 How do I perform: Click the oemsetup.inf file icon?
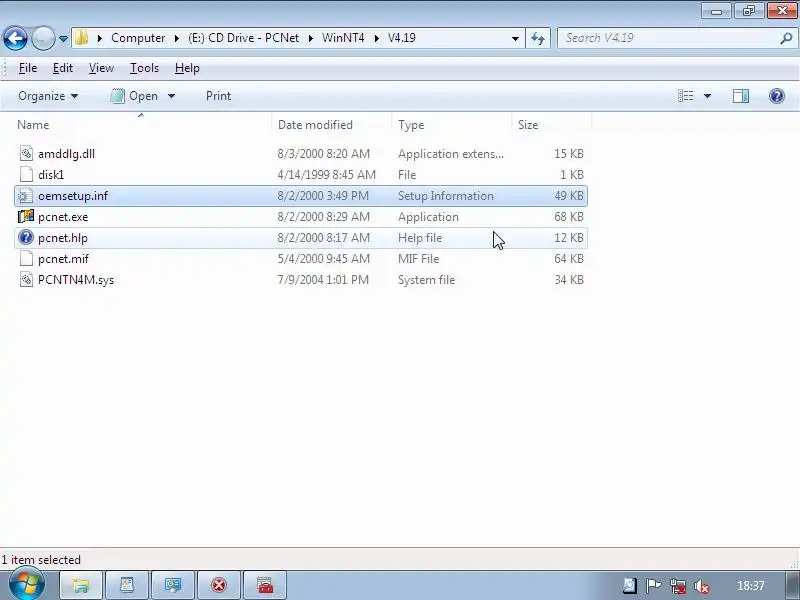(26, 195)
